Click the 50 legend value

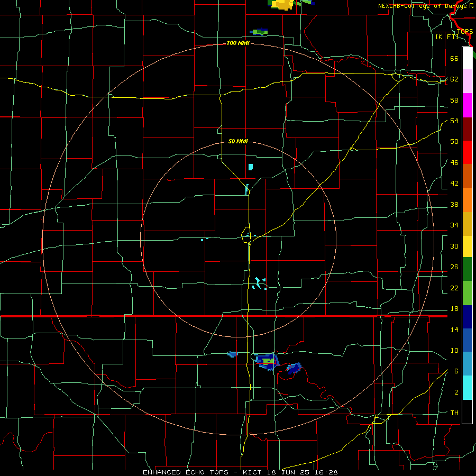coord(454,141)
